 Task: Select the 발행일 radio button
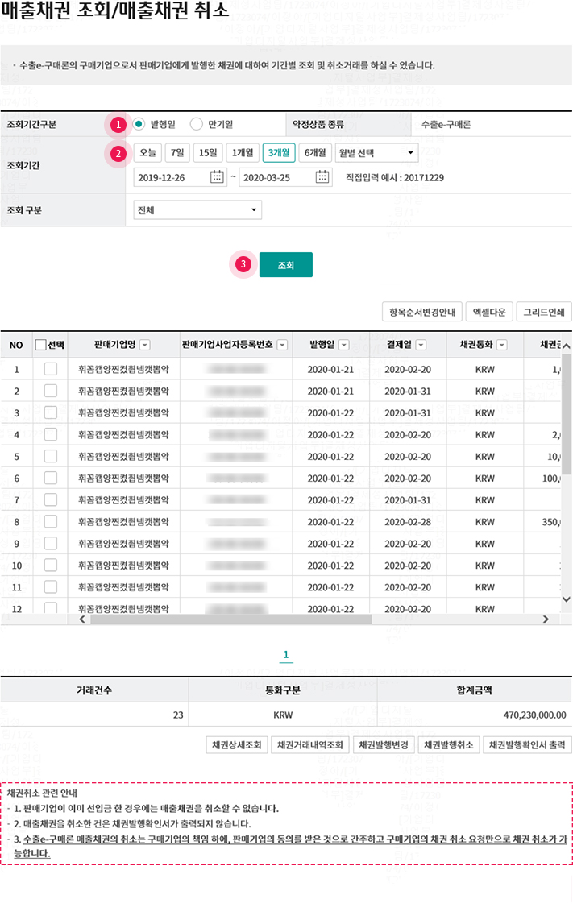pyautogui.click(x=139, y=124)
